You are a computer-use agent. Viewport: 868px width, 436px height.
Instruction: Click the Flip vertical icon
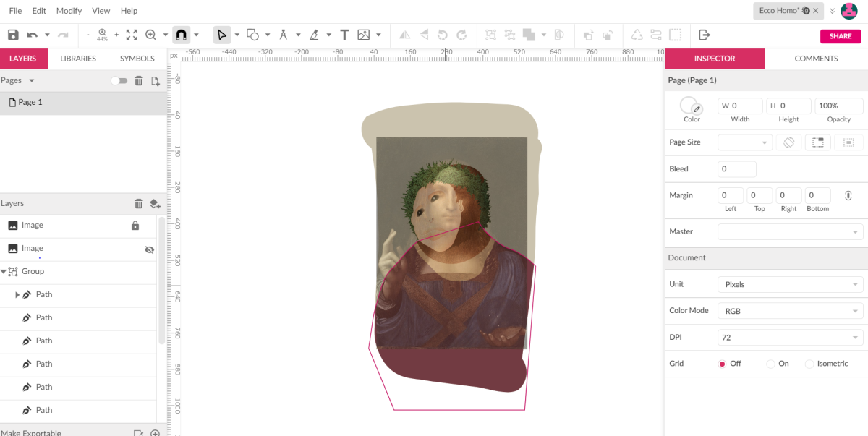coord(424,35)
